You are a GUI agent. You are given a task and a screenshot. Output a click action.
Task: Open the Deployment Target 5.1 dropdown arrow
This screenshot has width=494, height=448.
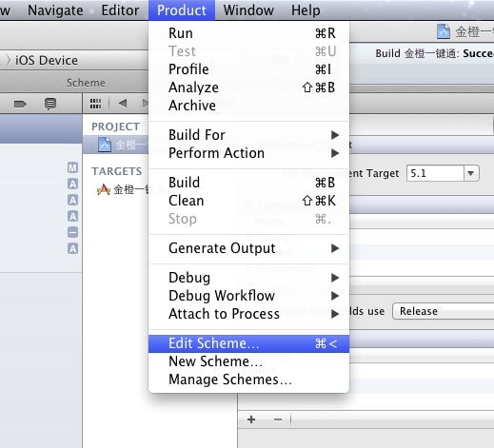(471, 173)
